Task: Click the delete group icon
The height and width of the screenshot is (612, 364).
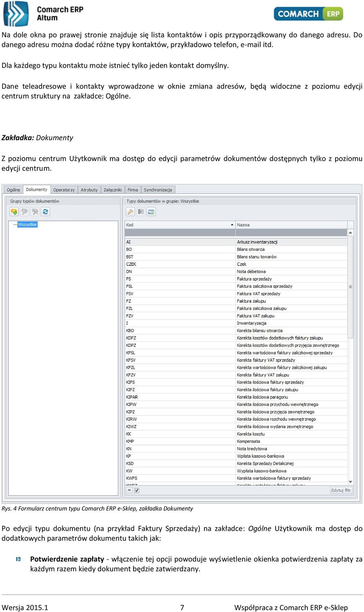Action: click(35, 212)
